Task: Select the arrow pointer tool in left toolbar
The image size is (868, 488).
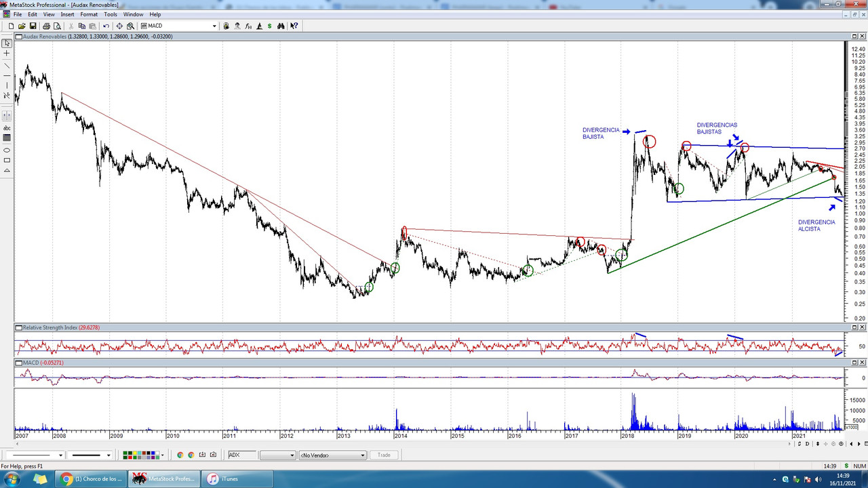Action: [x=6, y=43]
